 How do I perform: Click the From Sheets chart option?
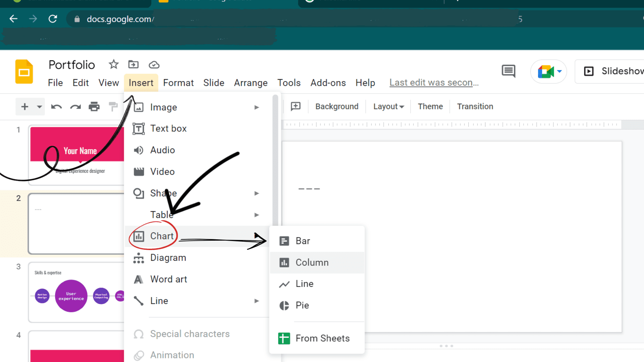point(322,338)
